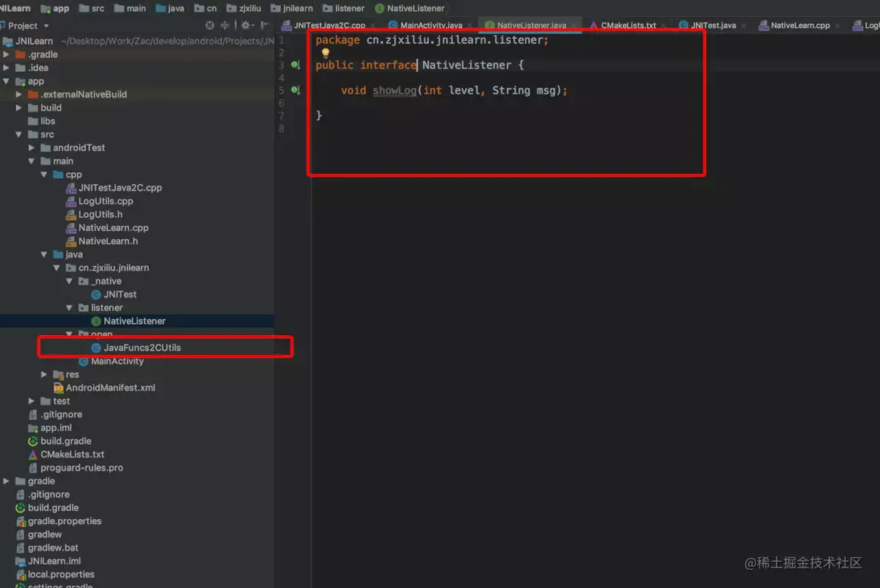
Task: Expand the androidTest folder arrow
Action: click(x=32, y=148)
